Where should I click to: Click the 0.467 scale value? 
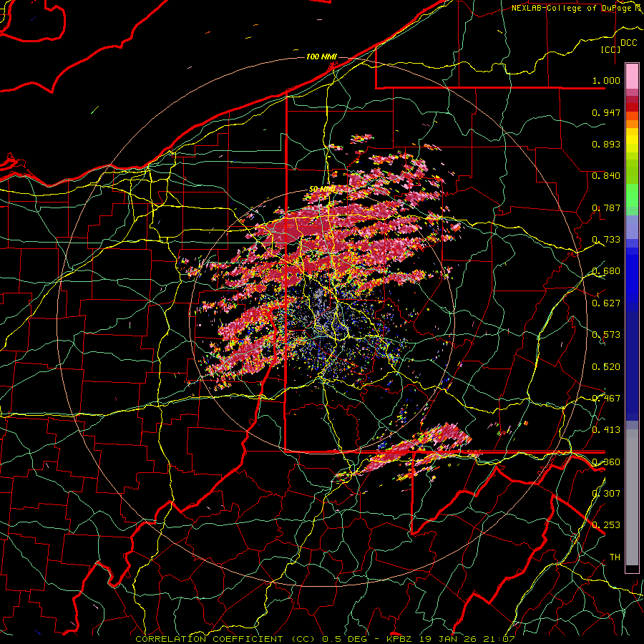(606, 398)
